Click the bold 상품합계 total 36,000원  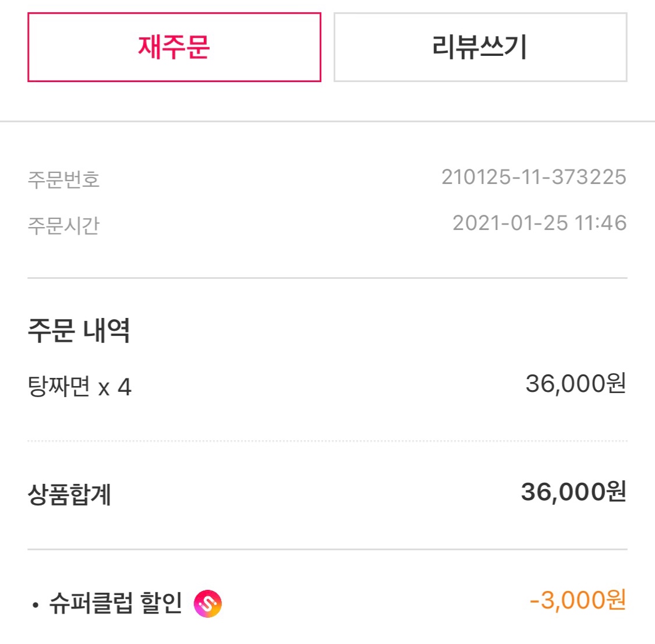coord(573,491)
